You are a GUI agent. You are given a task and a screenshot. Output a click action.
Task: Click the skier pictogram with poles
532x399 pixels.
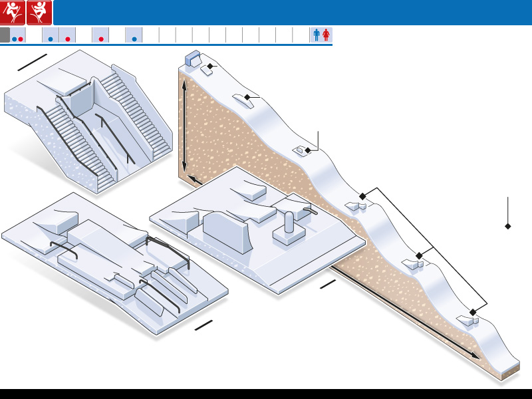coord(13,13)
